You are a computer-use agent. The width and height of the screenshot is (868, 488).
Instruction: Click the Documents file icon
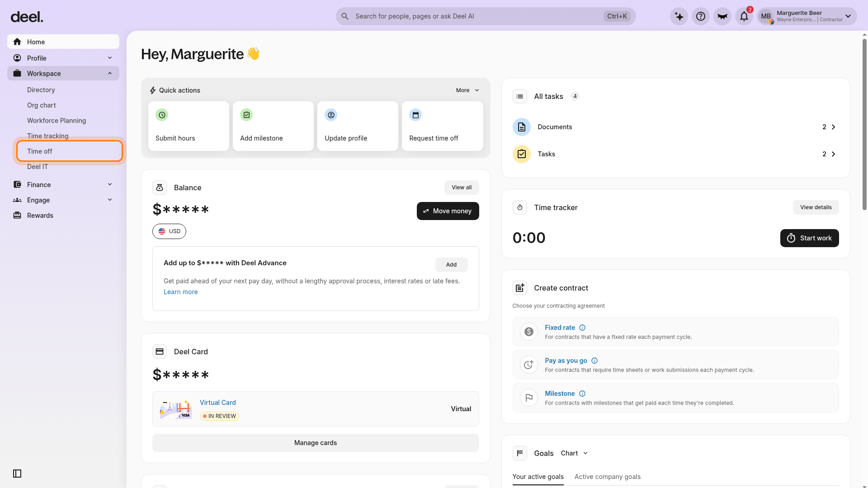(522, 127)
